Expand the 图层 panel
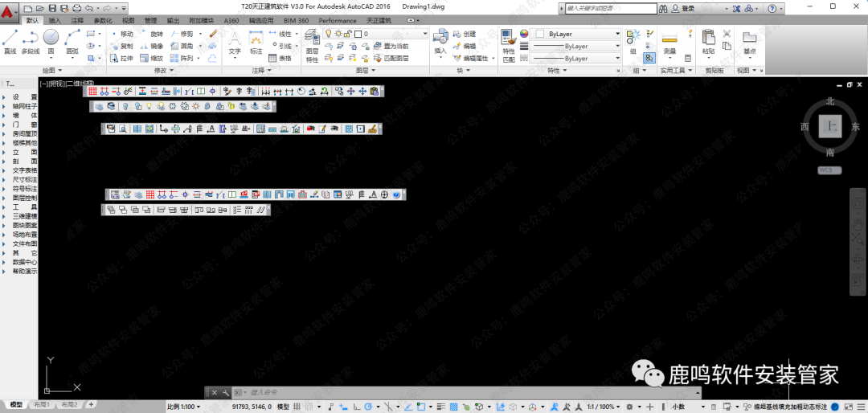The width and height of the screenshot is (868, 413). pos(366,71)
